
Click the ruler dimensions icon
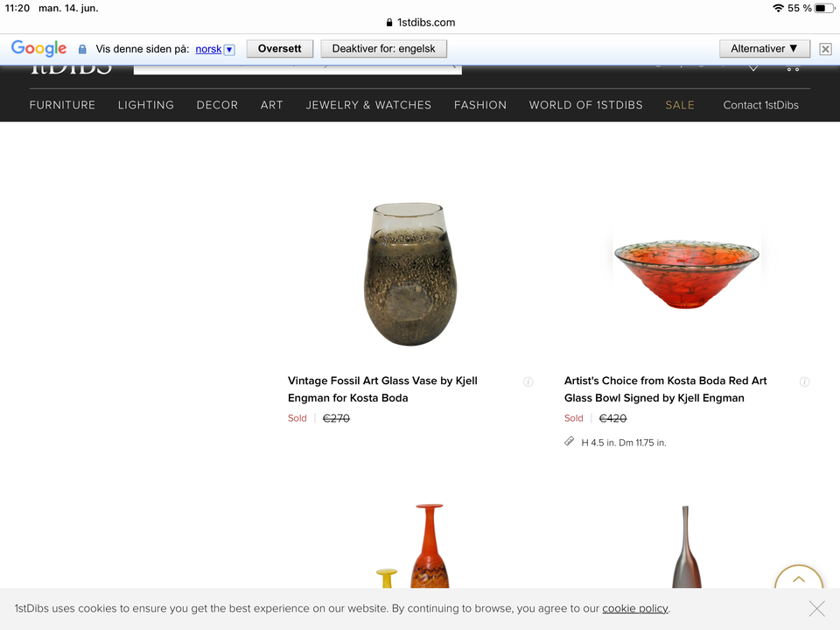point(569,441)
